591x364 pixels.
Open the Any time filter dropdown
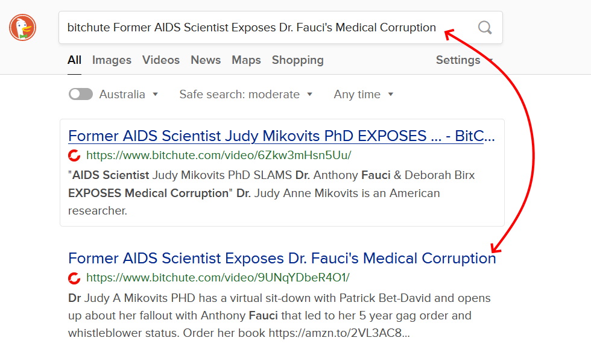click(364, 94)
